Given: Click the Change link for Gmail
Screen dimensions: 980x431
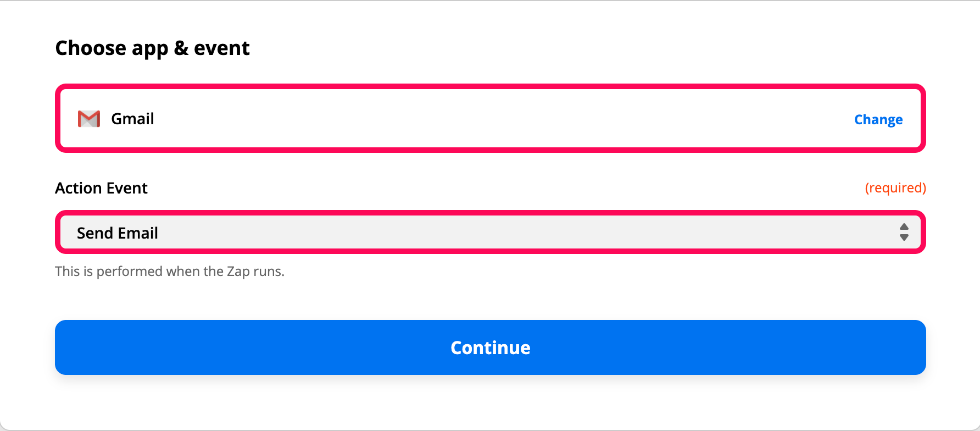Looking at the screenshot, I should [x=878, y=120].
